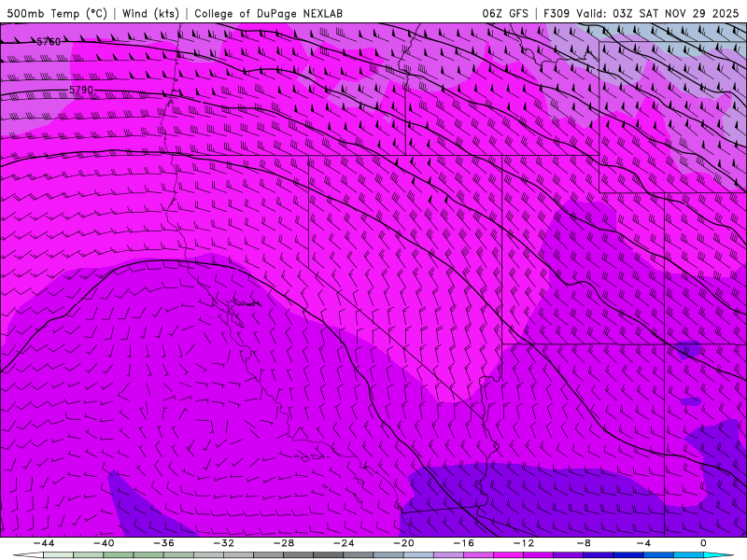This screenshot has height=560, width=747.
Task: Click the -4 colorbar tick label
Action: pos(644,543)
